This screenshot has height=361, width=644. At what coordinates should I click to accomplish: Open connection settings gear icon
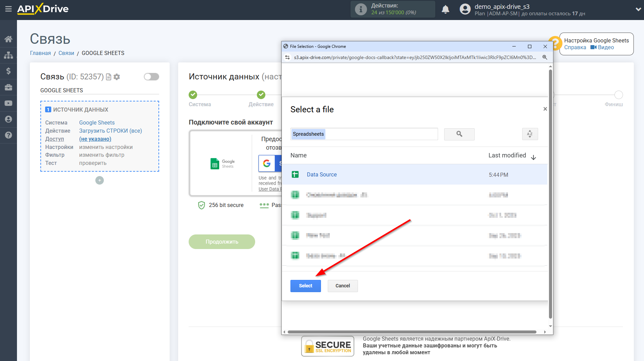point(117,77)
